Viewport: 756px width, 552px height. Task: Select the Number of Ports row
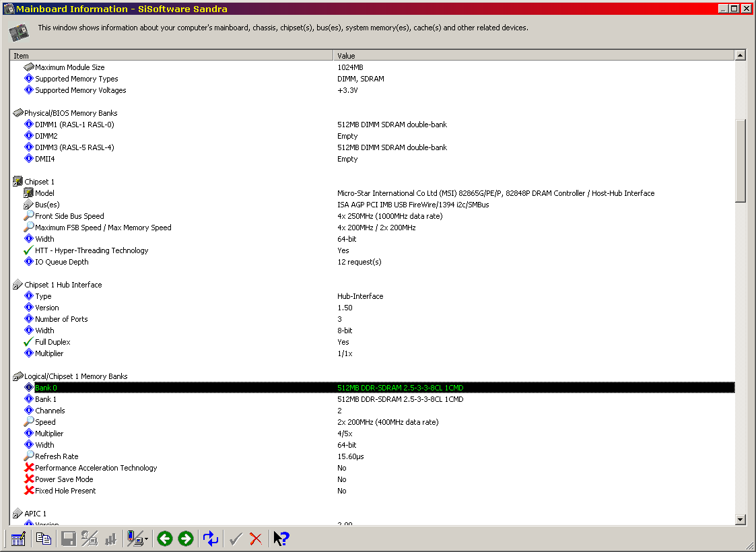[x=373, y=319]
